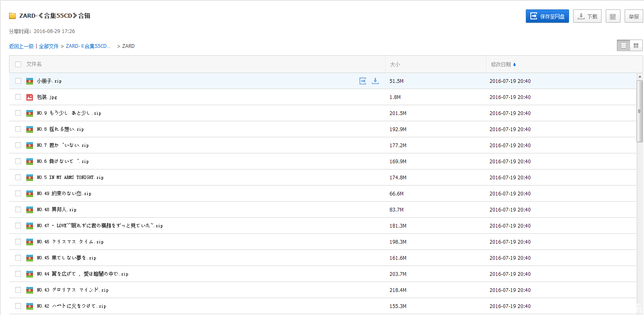
Task: Click the QR code icon button
Action: coord(613,16)
